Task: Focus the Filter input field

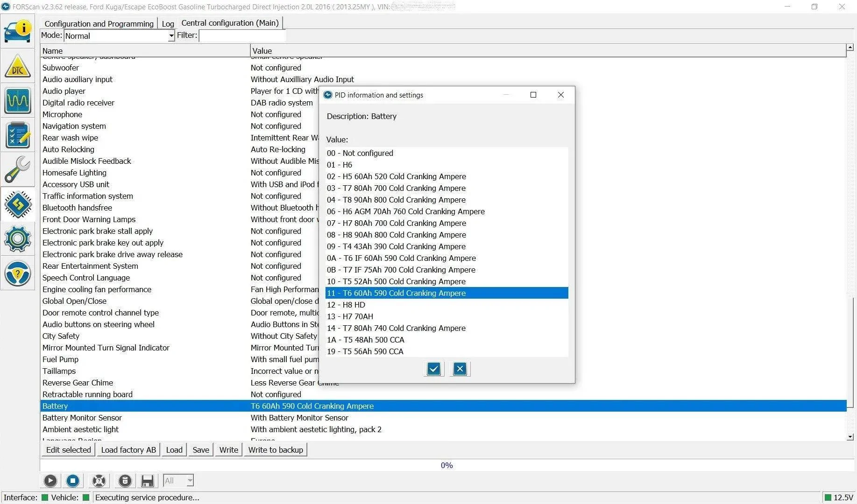Action: [242, 36]
